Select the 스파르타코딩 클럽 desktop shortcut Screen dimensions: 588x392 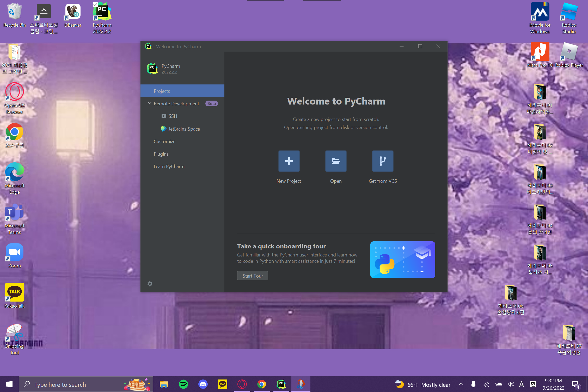[44, 18]
